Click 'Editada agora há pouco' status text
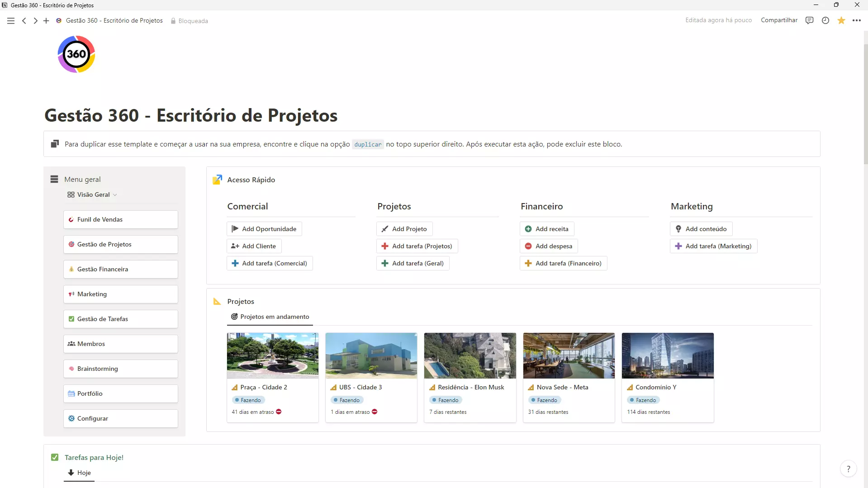The height and width of the screenshot is (488, 868). tap(718, 20)
